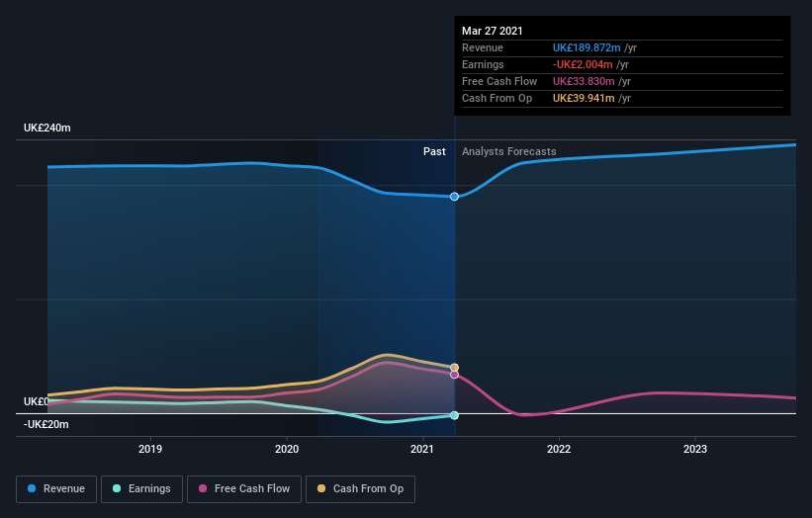Viewport: 812px width, 518px height.
Task: Toggle the Earnings legend button
Action: point(141,489)
